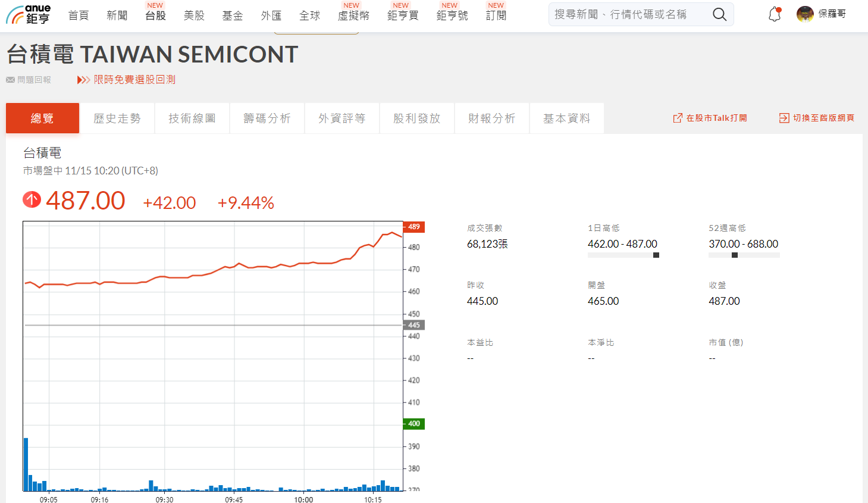The image size is (868, 503).
Task: Click the external link icon for 股市Talk
Action: pos(678,118)
